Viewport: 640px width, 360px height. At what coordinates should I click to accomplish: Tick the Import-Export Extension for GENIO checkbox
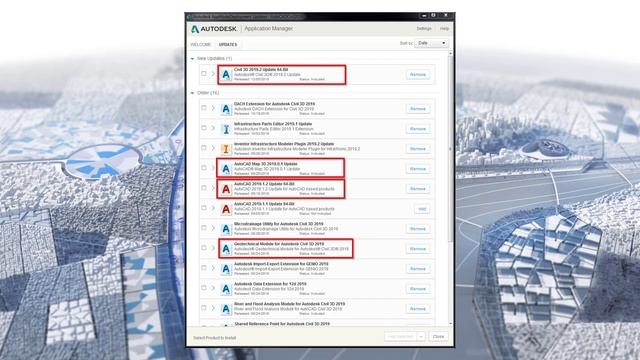(x=204, y=268)
